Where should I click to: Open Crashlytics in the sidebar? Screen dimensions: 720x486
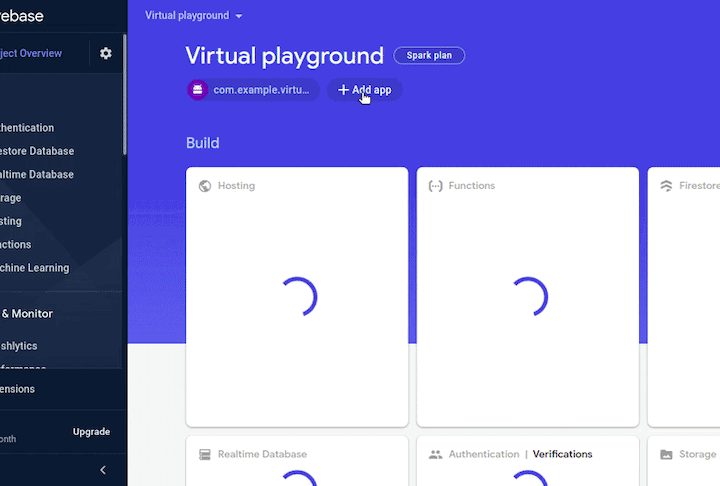(18, 346)
